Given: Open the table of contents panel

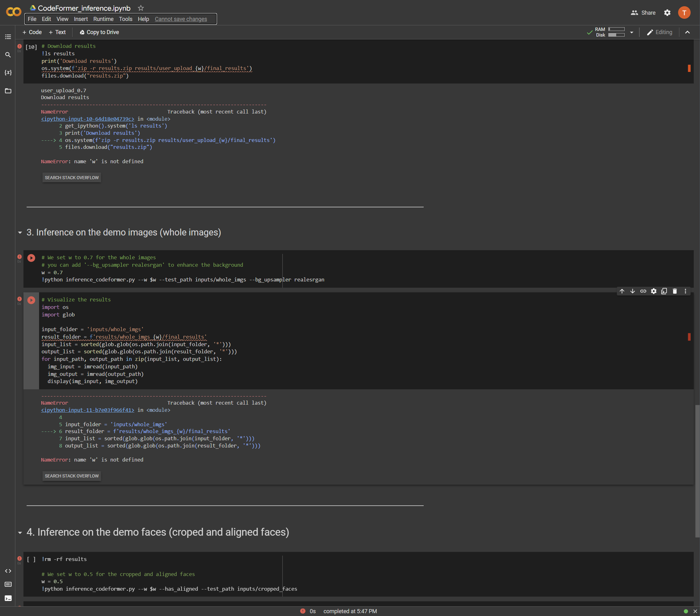Looking at the screenshot, I should [8, 37].
